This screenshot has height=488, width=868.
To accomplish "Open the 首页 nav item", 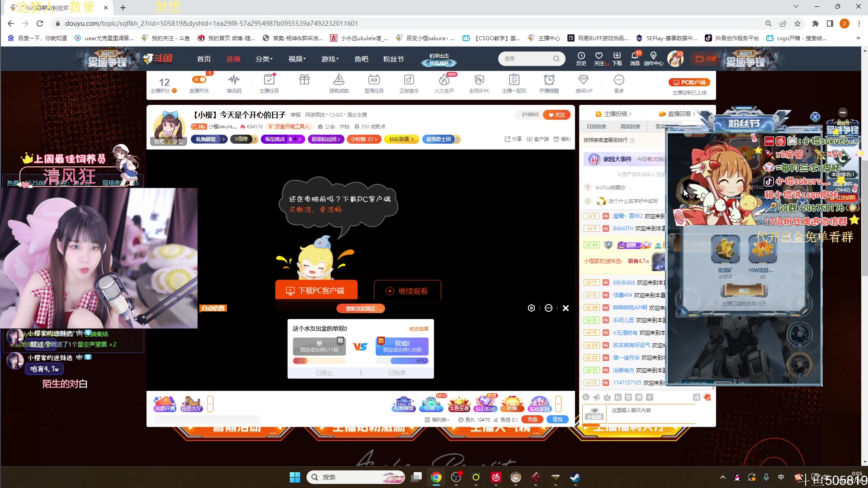I will coord(204,59).
